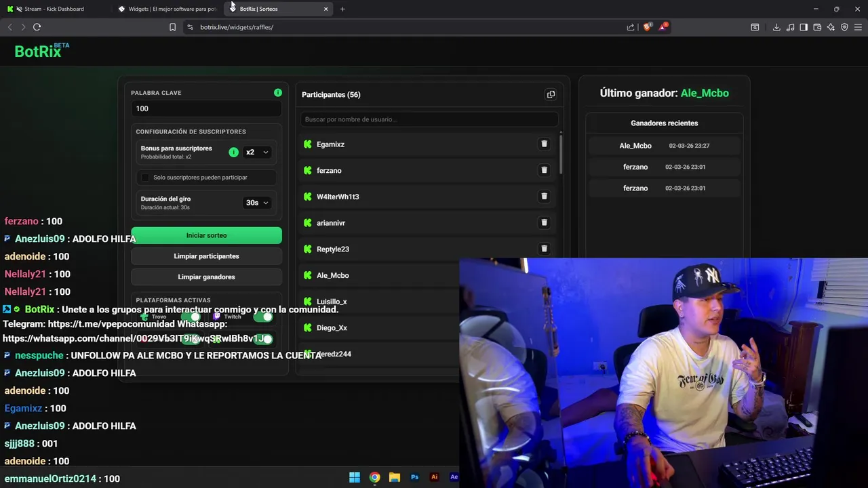Open a new tab with the plus button
Screen dimensions: 868x488
(342, 9)
